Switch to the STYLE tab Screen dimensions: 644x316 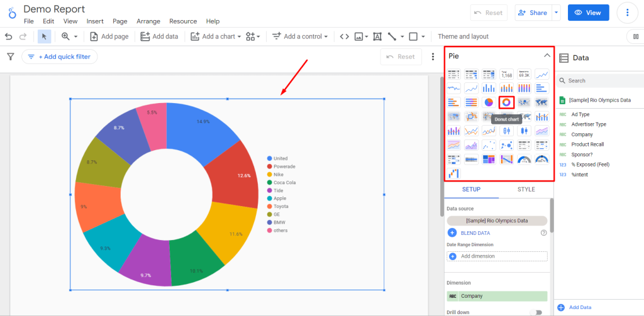[526, 189]
